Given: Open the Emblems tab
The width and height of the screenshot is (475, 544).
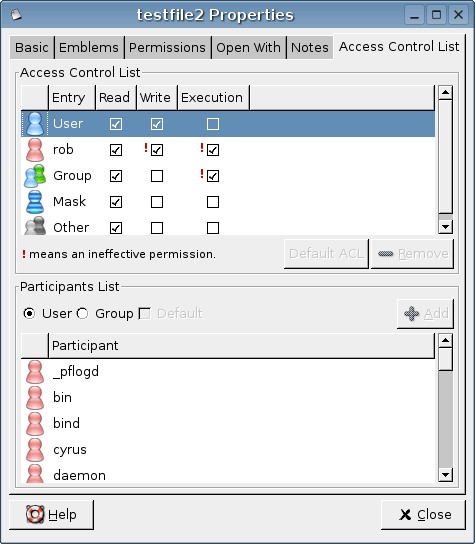Looking at the screenshot, I should click(89, 48).
